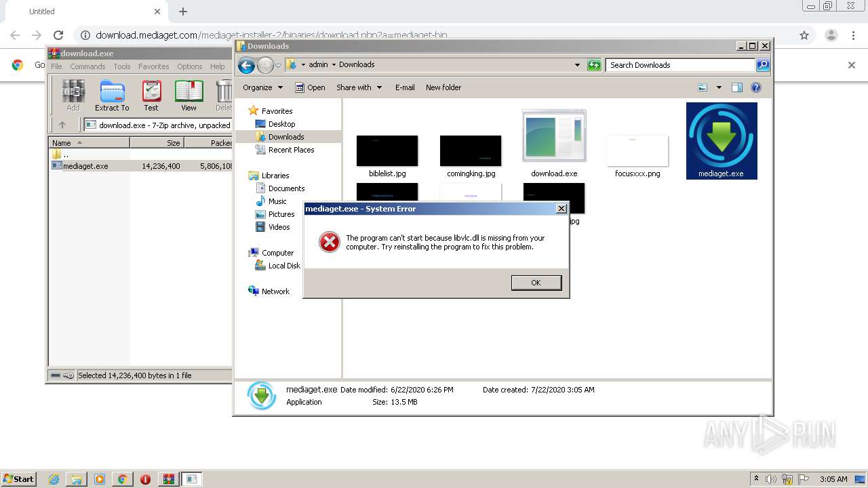Select mediaget.exe row in archive list
Screen dimensions: 868x488
(142, 166)
